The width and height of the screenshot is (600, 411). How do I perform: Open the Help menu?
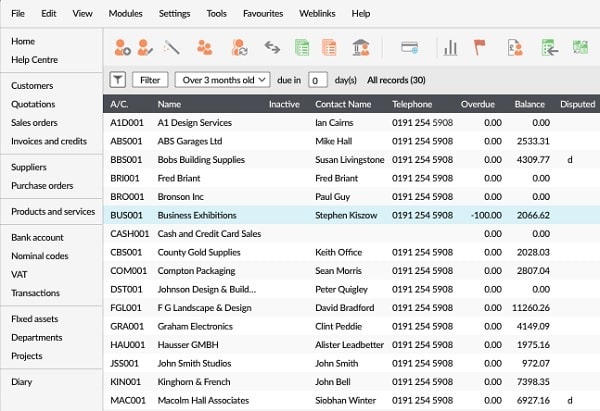pyautogui.click(x=361, y=13)
